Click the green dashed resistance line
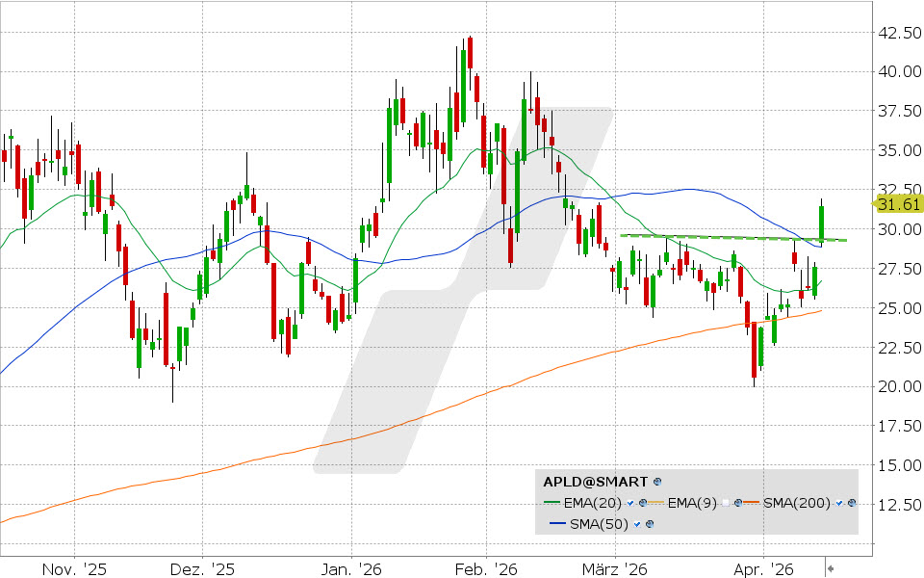The width and height of the screenshot is (924, 578). [x=731, y=238]
